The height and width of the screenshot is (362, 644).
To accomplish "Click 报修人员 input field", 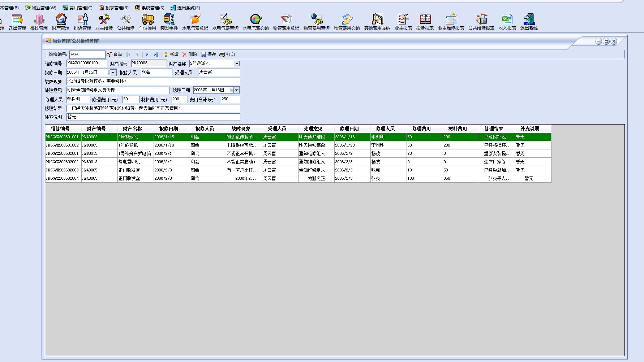I will [x=156, y=72].
